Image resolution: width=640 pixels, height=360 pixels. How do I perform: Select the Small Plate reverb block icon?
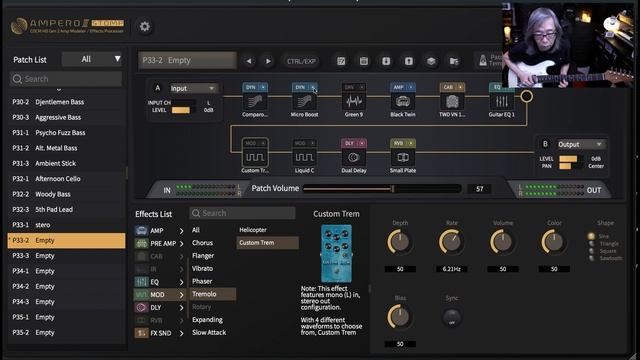(402, 157)
